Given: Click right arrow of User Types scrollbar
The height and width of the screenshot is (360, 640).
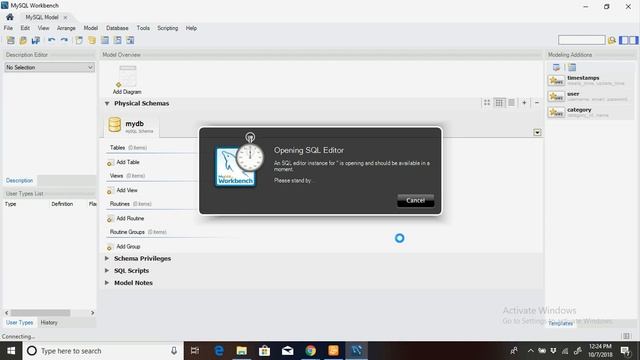Looking at the screenshot, I should click(92, 313).
